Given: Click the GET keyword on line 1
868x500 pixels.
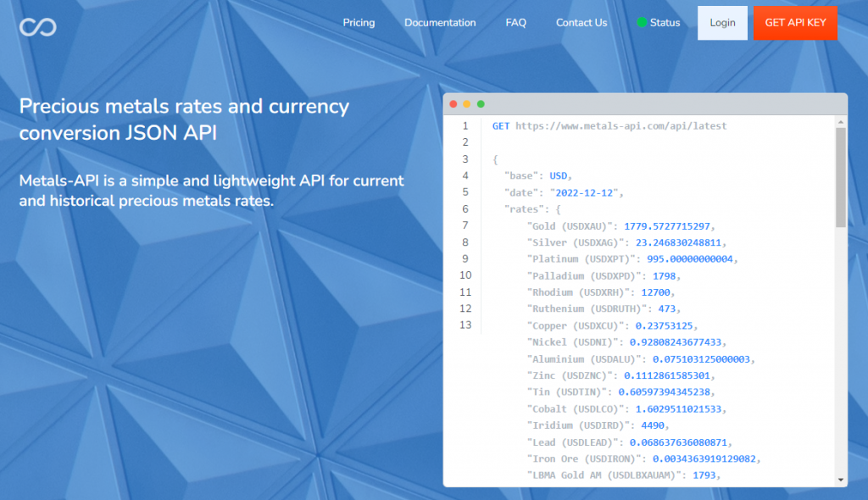Looking at the screenshot, I should point(501,126).
